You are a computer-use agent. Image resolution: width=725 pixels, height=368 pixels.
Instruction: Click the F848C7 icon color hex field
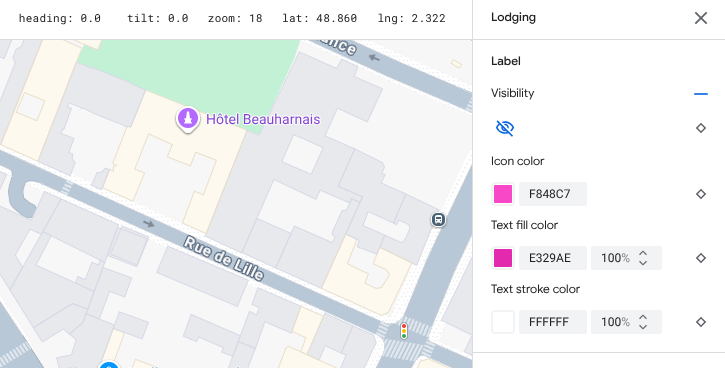coord(553,194)
